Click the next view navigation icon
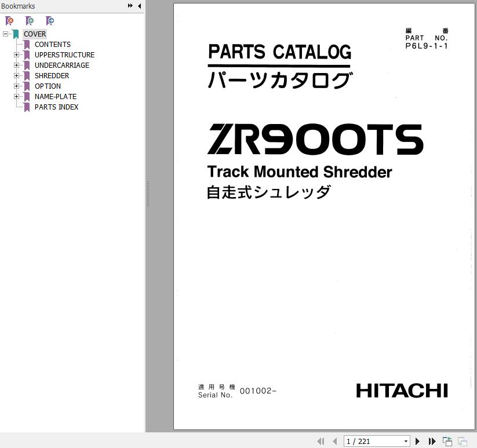This screenshot has height=448, width=477. click(463, 441)
